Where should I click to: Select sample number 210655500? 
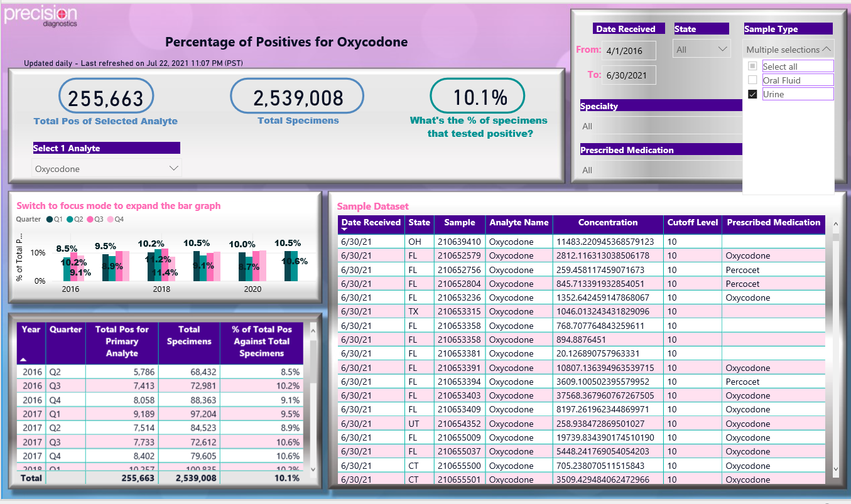coord(459,466)
